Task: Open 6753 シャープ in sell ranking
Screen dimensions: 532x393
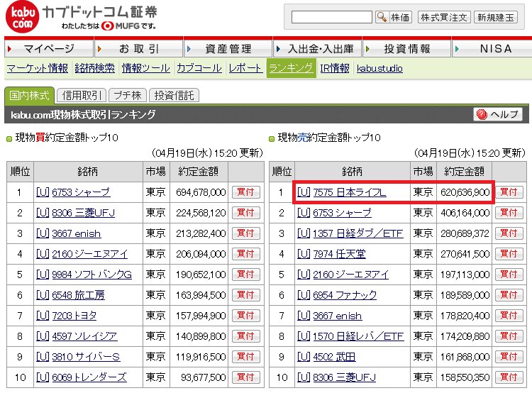Action: click(342, 213)
